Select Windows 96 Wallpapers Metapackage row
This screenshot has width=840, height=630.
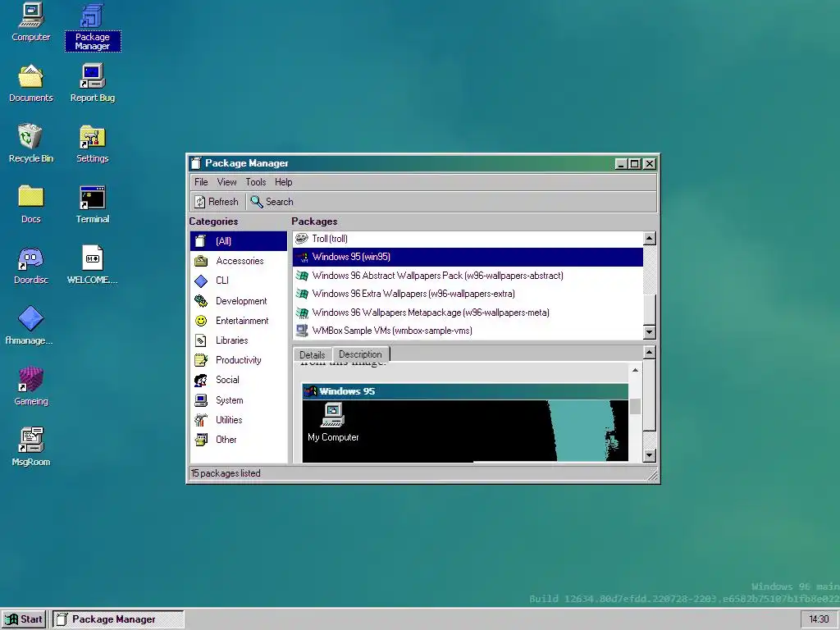pyautogui.click(x=468, y=313)
